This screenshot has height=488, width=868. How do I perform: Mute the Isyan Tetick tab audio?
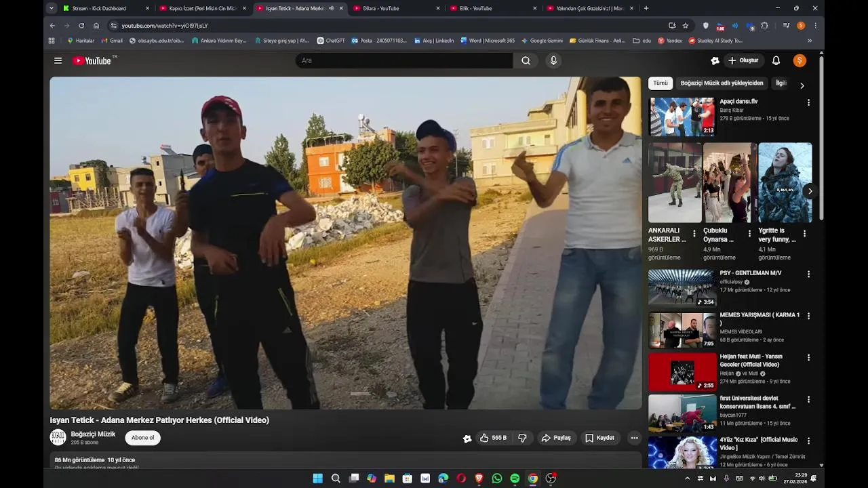(x=331, y=8)
